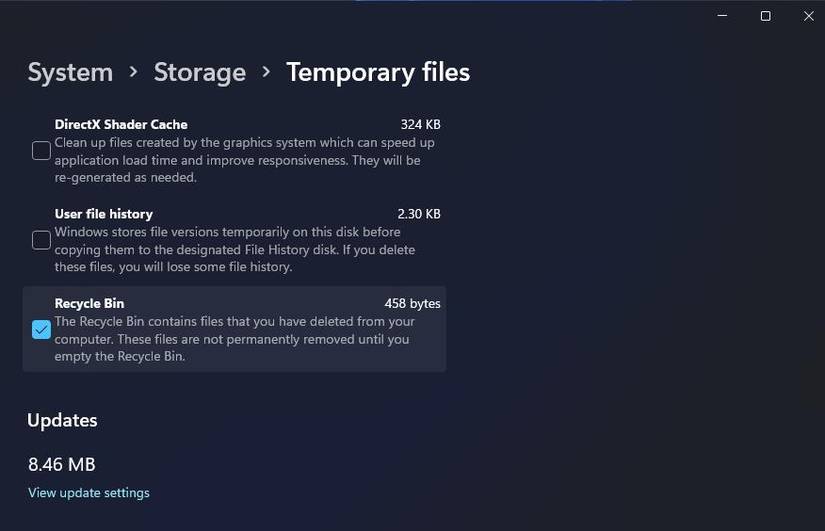Select the User file history title
This screenshot has height=531, width=825.
(104, 214)
